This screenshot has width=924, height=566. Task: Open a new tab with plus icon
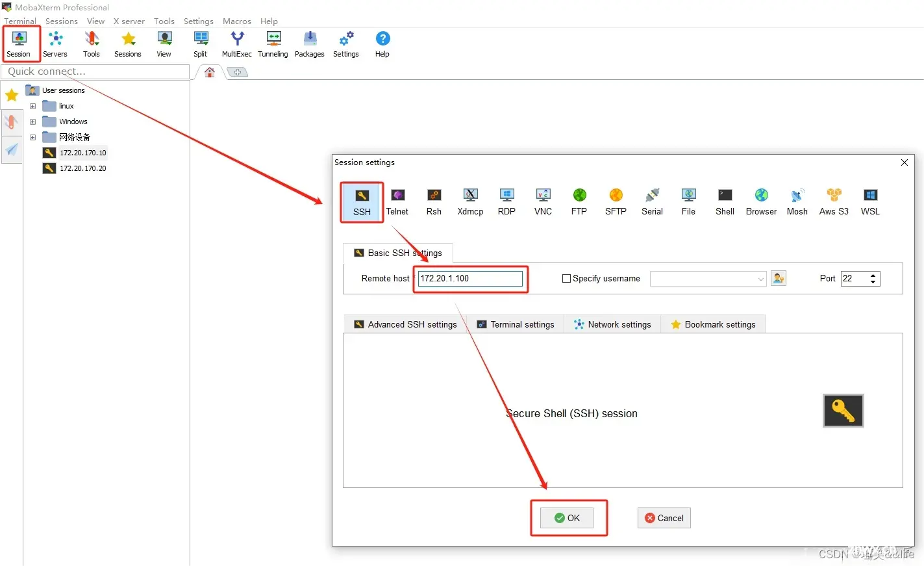[238, 72]
